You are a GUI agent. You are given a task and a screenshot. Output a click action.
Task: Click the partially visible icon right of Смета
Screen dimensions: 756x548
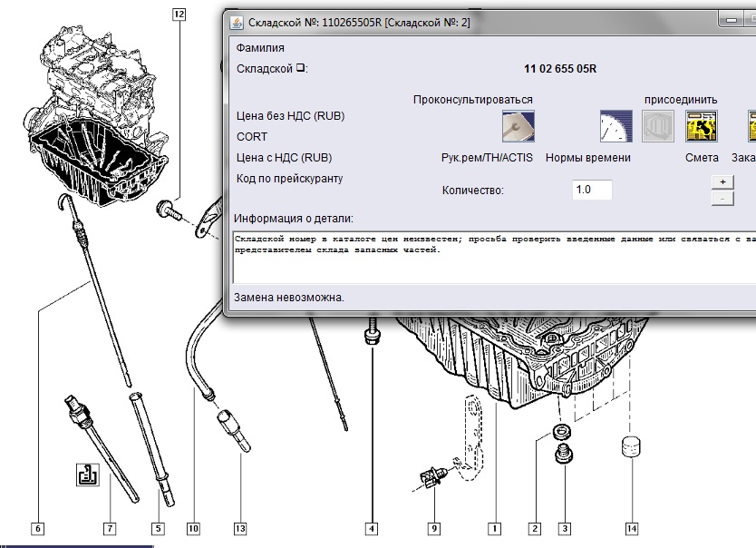[751, 127]
